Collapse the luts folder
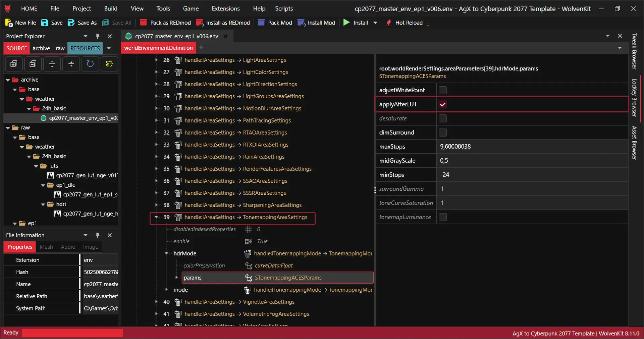The width and height of the screenshot is (644, 339). [x=36, y=166]
